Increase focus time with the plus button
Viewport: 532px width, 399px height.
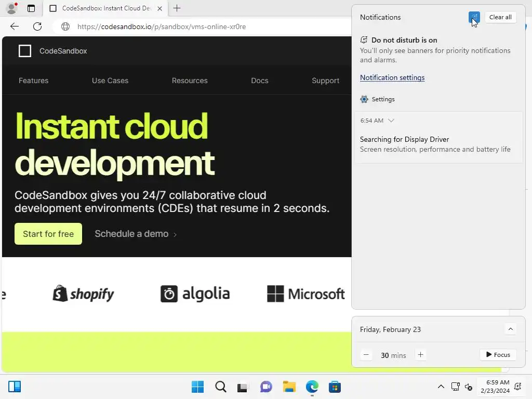[420, 355]
